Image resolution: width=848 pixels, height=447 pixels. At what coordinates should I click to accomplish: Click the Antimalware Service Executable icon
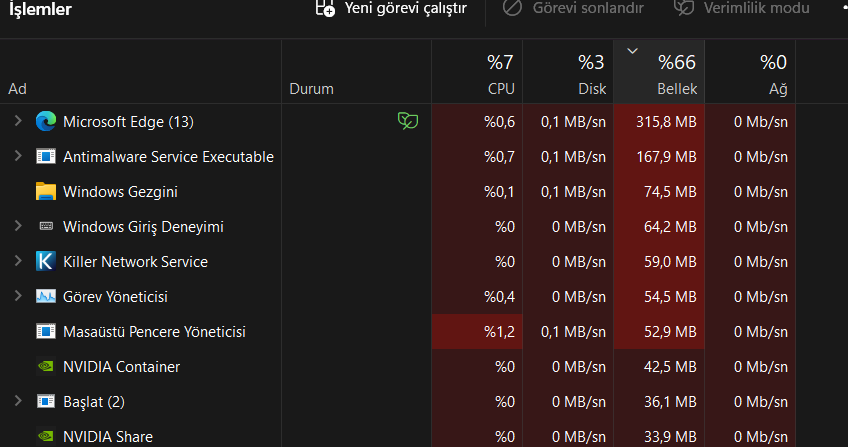46,157
